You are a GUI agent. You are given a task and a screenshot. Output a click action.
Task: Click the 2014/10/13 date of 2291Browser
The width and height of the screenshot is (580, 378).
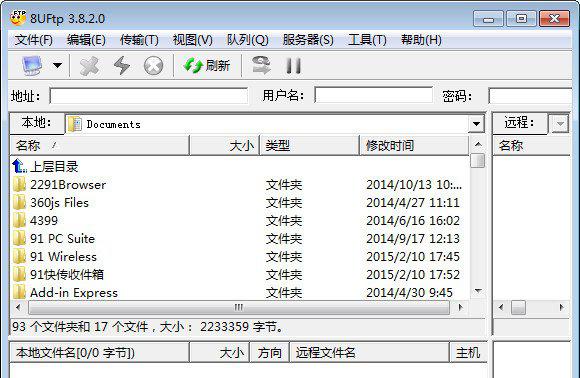[x=414, y=185]
